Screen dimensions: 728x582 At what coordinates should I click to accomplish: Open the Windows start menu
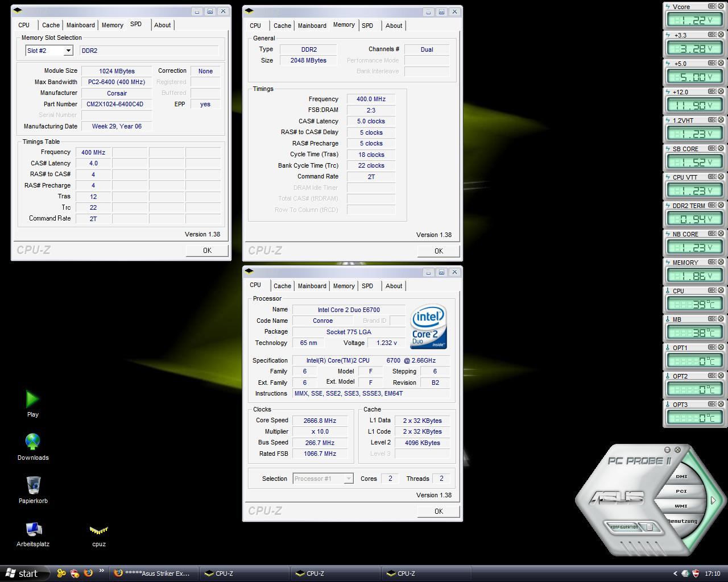click(24, 573)
